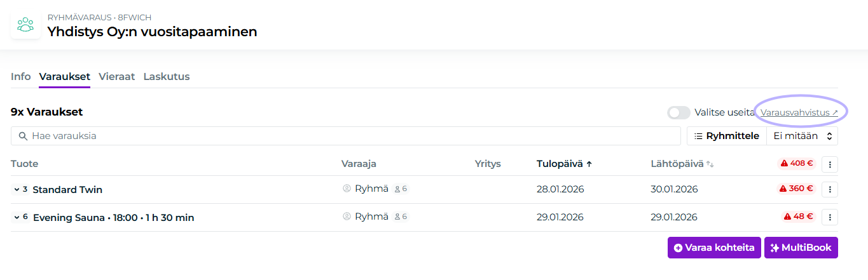Click the group booking icon in header
The height and width of the screenshot is (280, 868).
pos(25,25)
